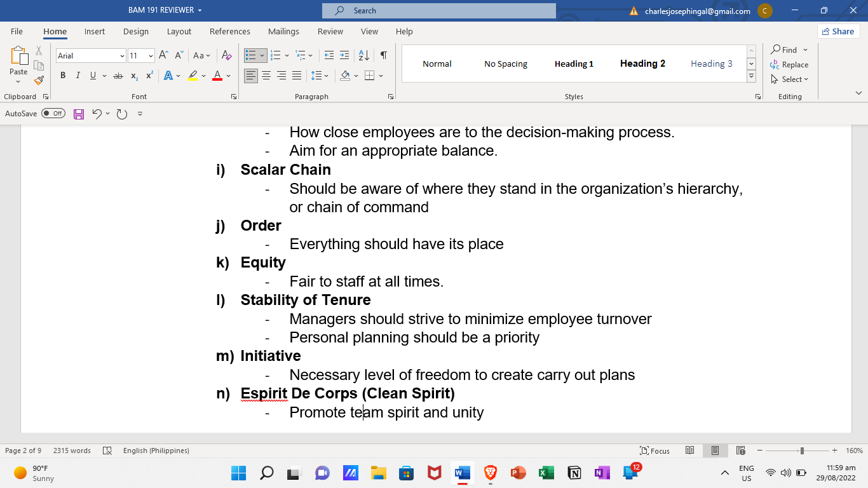Select the Format Painter brush
The height and width of the screenshot is (488, 868).
pos(39,80)
